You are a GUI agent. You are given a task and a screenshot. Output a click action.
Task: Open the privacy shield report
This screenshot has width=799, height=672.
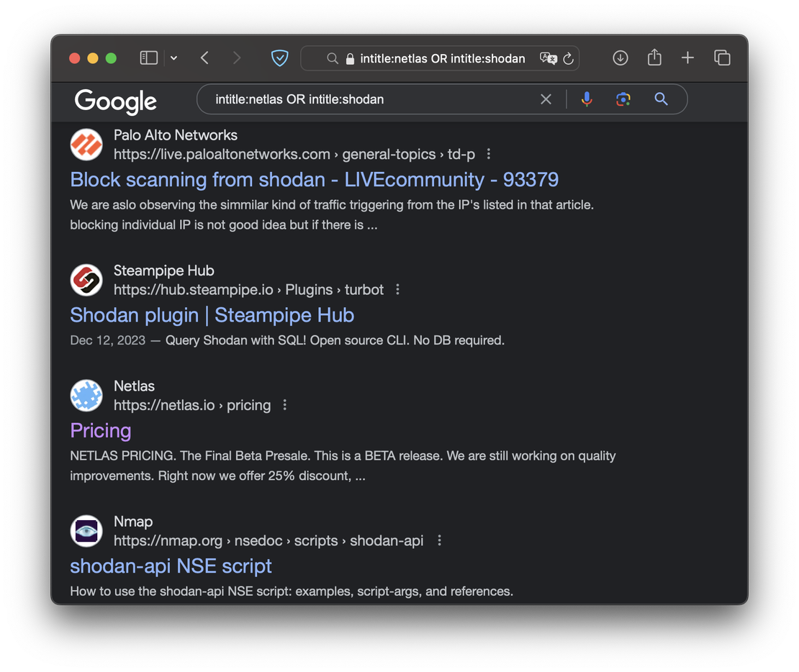(279, 58)
